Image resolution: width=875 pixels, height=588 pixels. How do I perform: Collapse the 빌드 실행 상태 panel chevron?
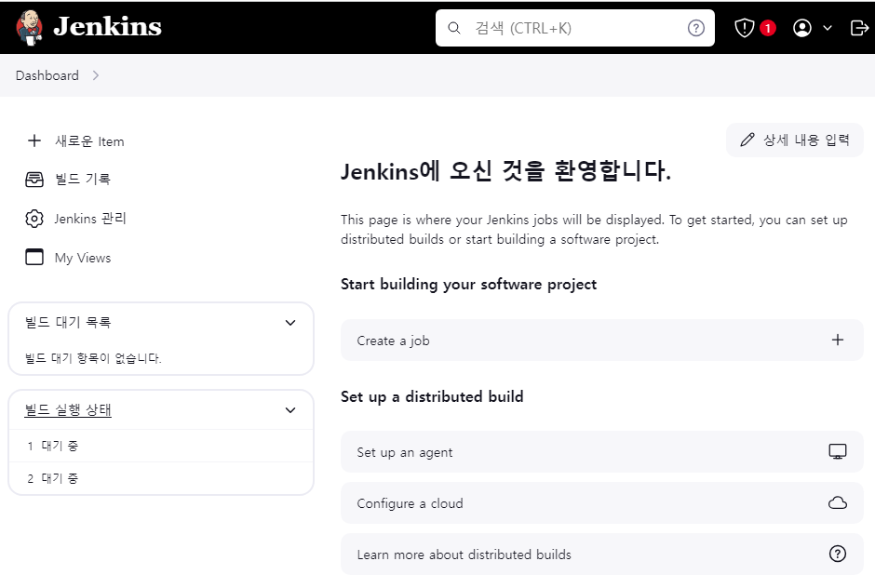point(290,410)
